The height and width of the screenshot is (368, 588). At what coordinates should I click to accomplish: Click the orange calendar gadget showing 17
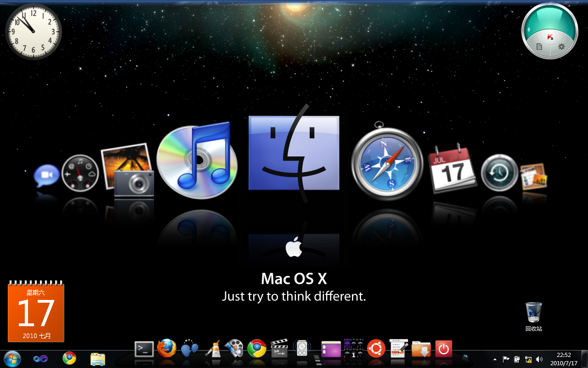click(36, 310)
